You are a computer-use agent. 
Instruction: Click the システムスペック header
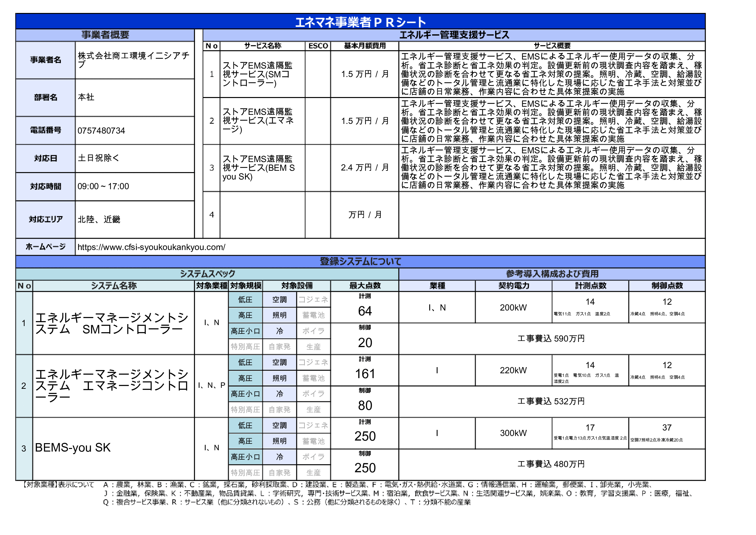[x=207, y=274]
